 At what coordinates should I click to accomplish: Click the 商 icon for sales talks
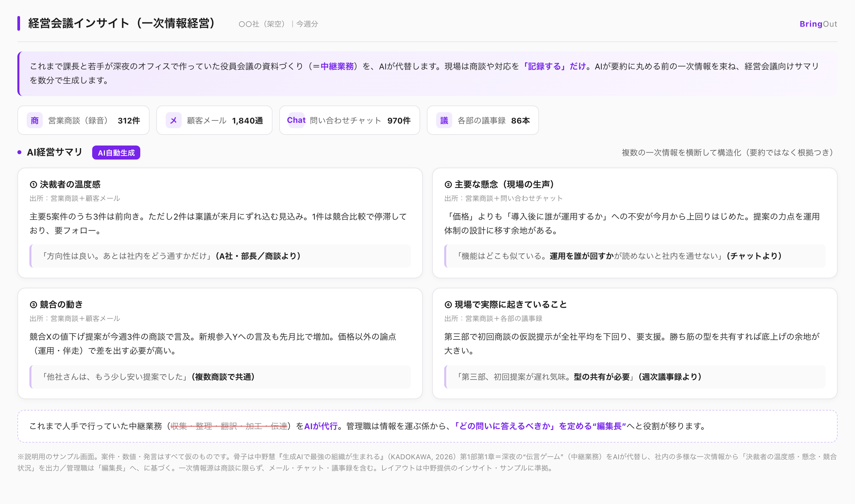(35, 120)
